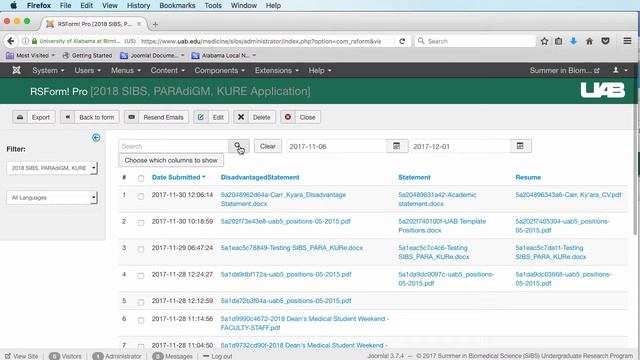Collapse the filter sidebar with the arrow icon
This screenshot has width=640, height=360.
click(x=96, y=138)
